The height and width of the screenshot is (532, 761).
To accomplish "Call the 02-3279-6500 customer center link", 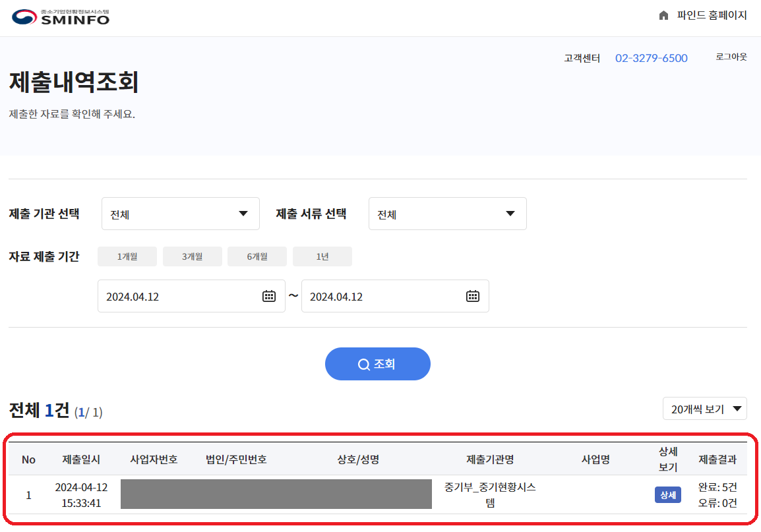I will pyautogui.click(x=651, y=58).
